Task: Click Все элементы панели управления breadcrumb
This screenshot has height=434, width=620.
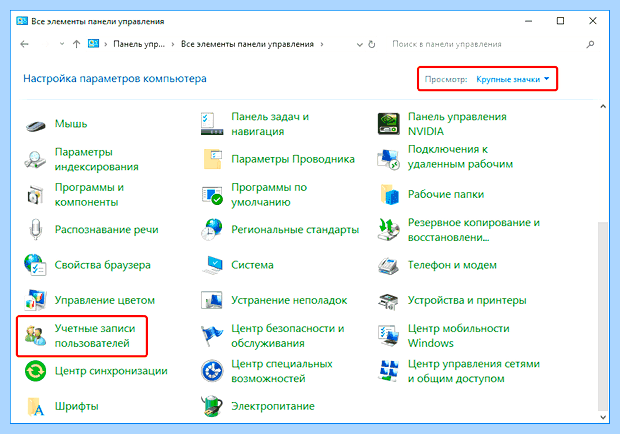Action: pos(247,44)
